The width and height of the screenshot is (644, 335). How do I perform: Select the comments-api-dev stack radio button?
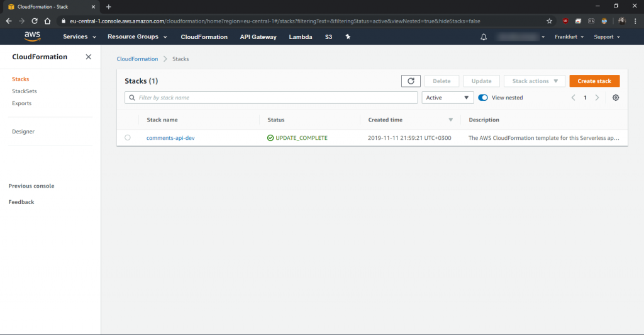click(x=128, y=138)
